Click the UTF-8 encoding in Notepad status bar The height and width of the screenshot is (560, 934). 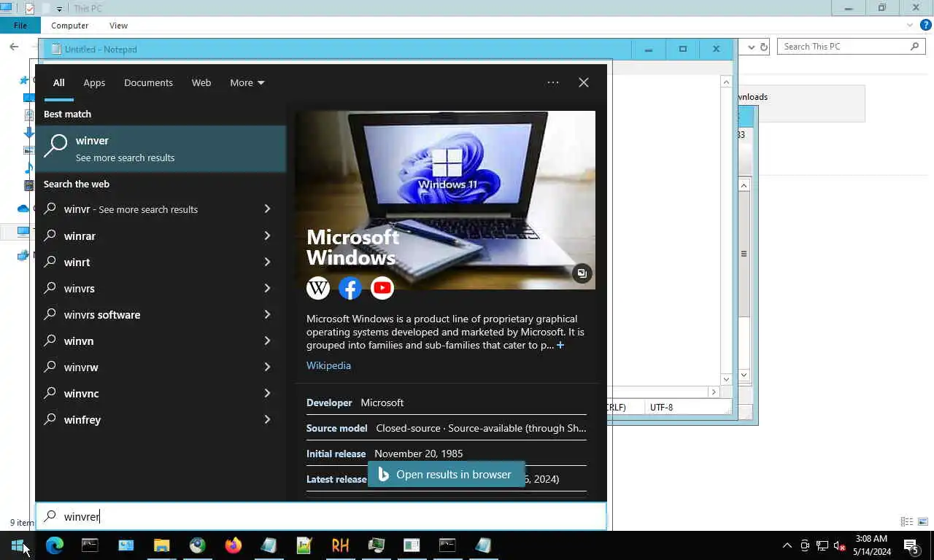click(662, 408)
